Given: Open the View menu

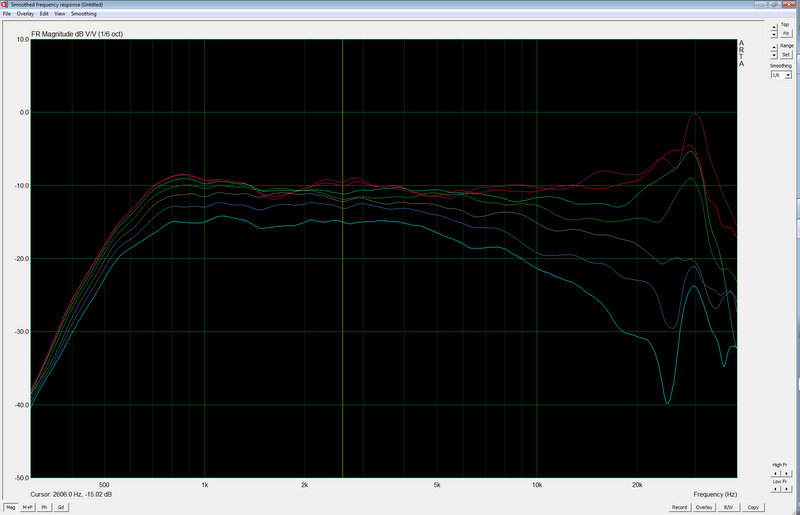Looking at the screenshot, I should coord(60,14).
